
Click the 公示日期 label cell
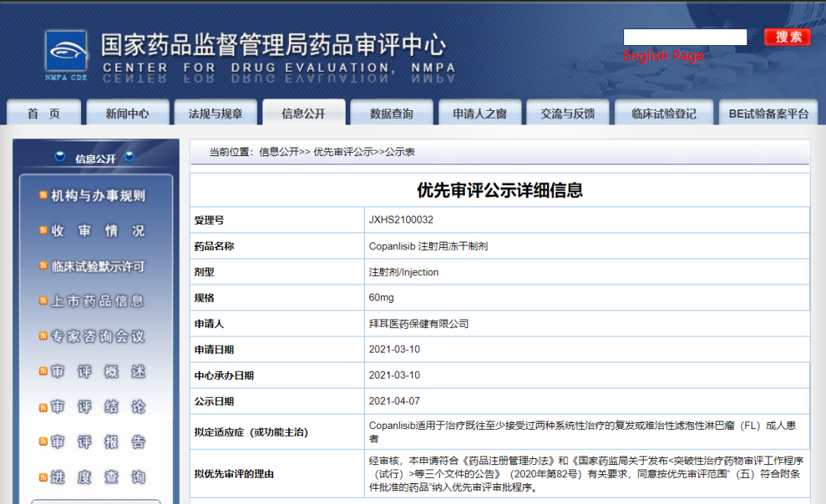point(277,401)
